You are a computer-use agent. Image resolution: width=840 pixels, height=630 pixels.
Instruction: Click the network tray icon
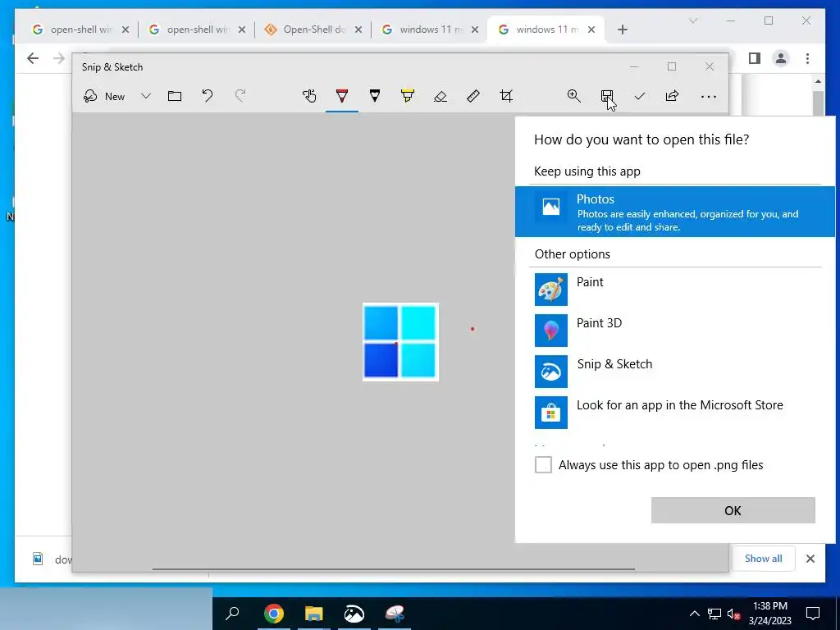pyautogui.click(x=714, y=614)
